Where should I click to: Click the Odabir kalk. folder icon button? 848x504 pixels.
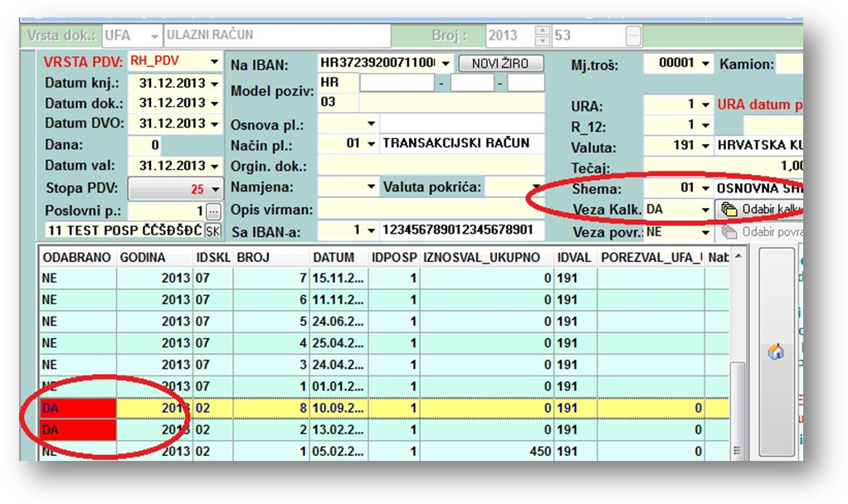coord(759,210)
